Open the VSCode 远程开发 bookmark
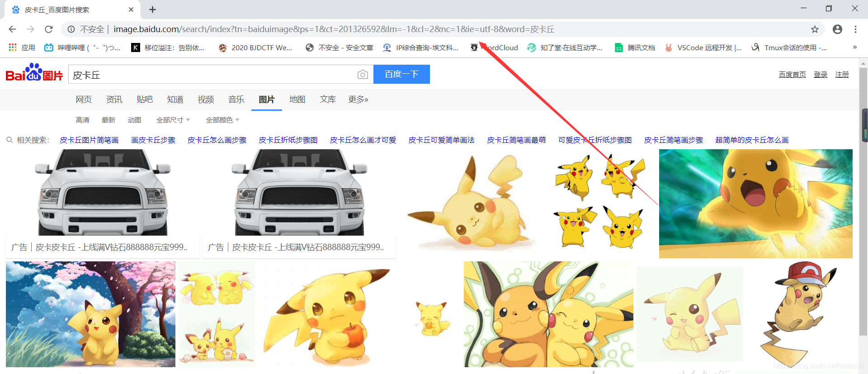The image size is (868, 374). point(703,47)
